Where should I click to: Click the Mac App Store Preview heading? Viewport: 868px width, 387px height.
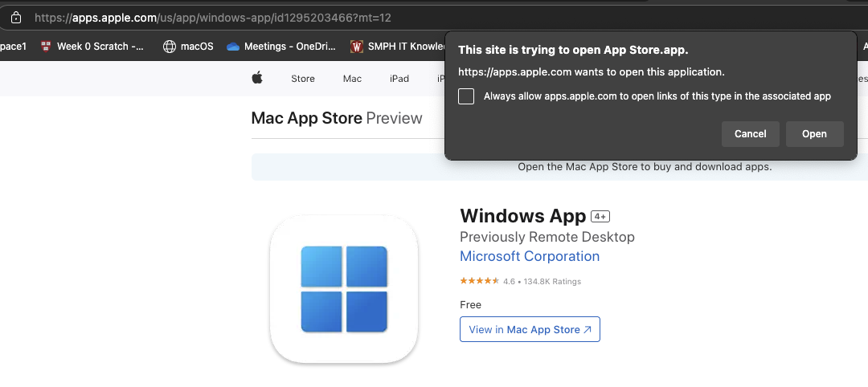337,118
